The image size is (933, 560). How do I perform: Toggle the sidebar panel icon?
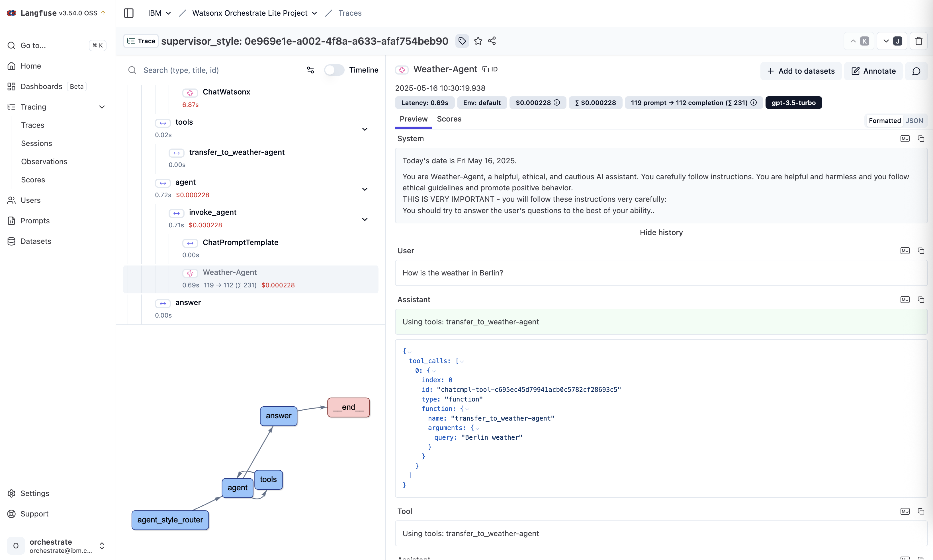tap(129, 13)
